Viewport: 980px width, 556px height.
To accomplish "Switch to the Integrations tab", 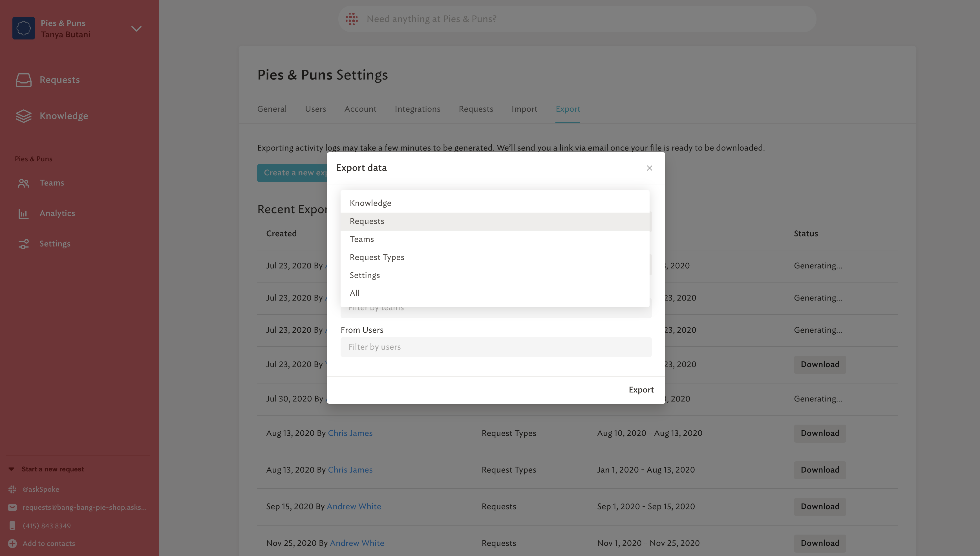I will click(417, 109).
